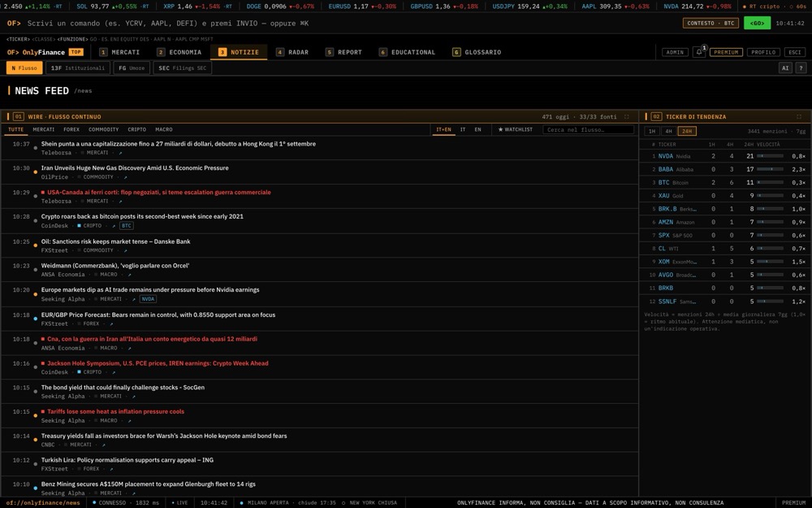Open external link arrow for Jackson Hole Symposium article
812x508 pixels.
coord(114,372)
